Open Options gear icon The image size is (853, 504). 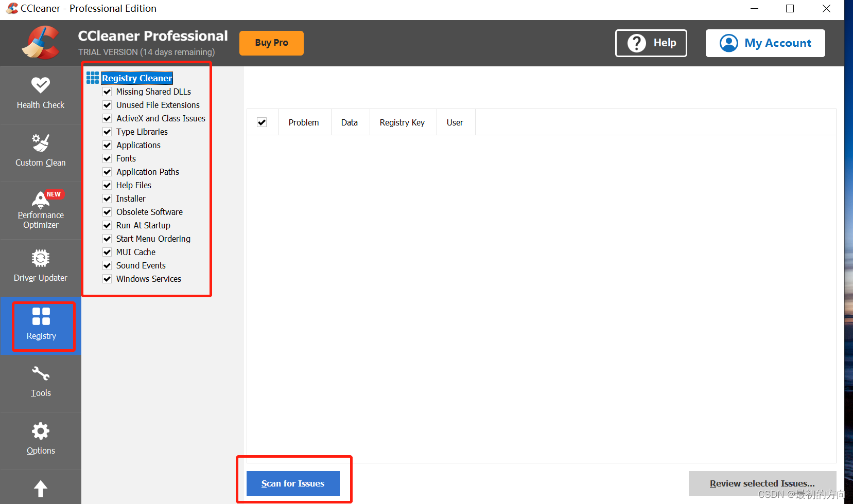pos(41,431)
